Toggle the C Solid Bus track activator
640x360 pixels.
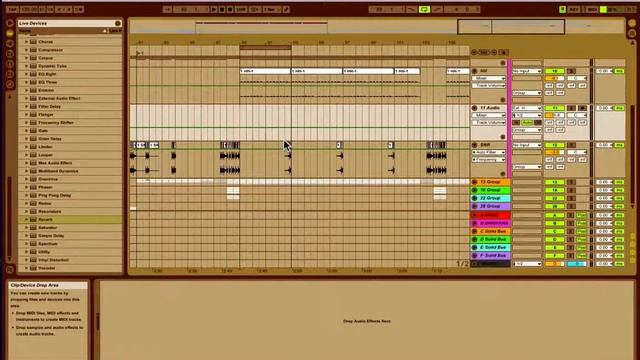(555, 231)
